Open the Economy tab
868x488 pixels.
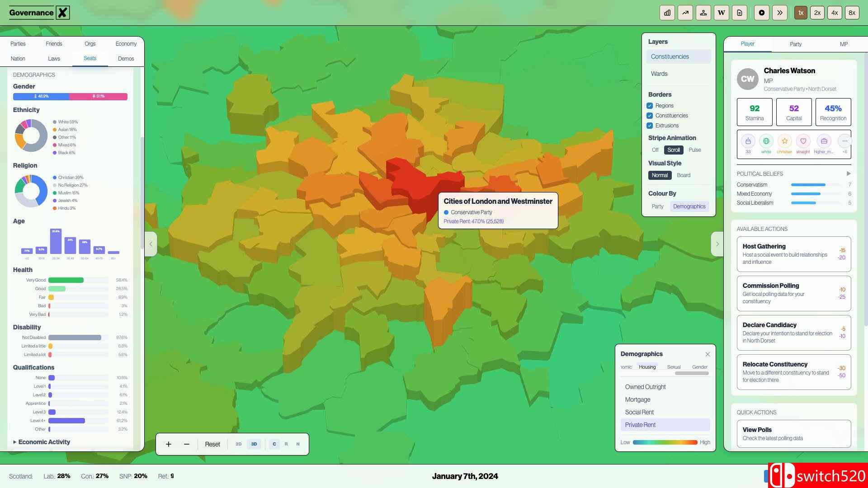click(126, 44)
